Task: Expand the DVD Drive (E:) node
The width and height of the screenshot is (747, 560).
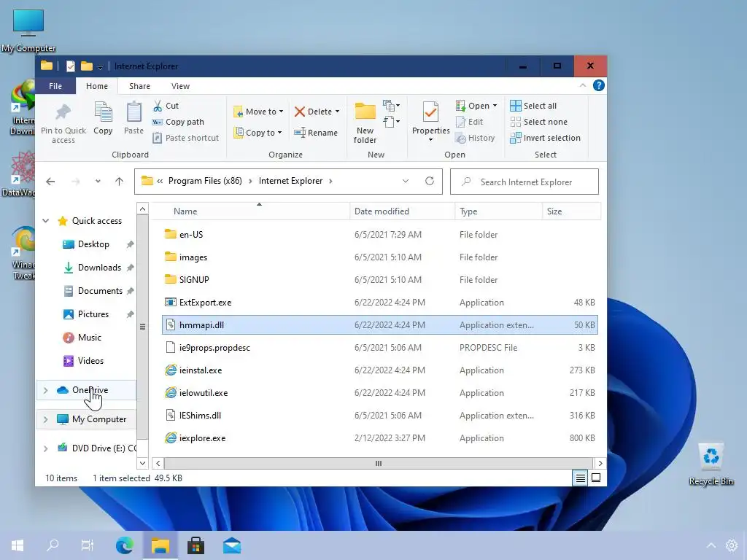Action: click(x=46, y=448)
